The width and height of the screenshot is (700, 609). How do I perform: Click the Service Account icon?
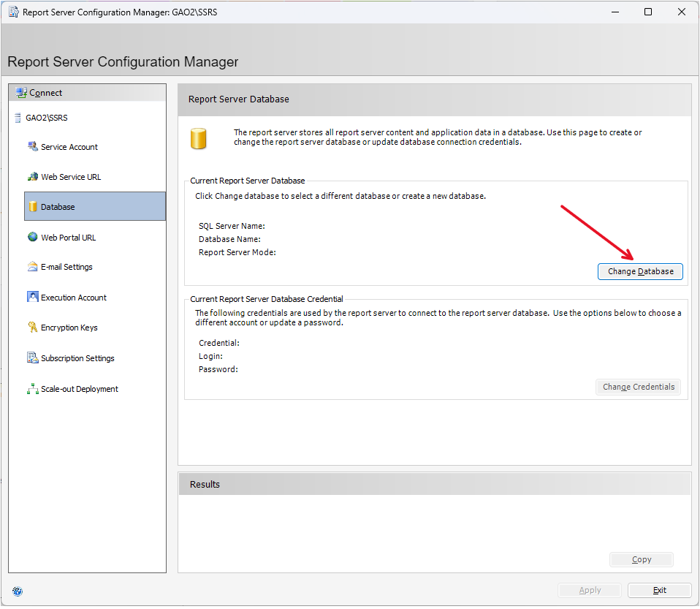pos(33,146)
